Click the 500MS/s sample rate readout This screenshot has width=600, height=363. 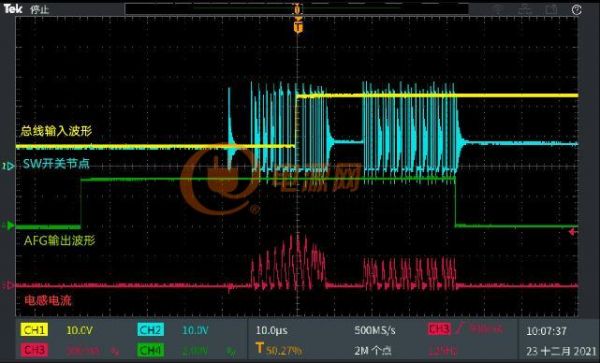375,330
